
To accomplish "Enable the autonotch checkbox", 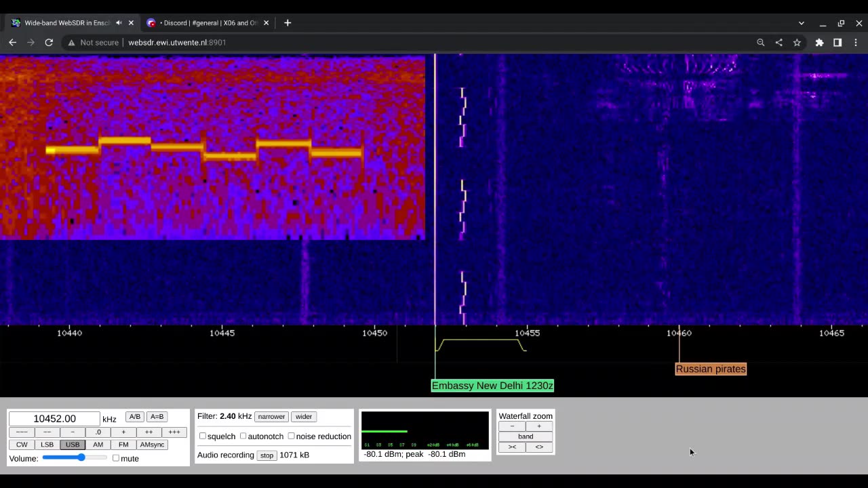I will (x=243, y=436).
